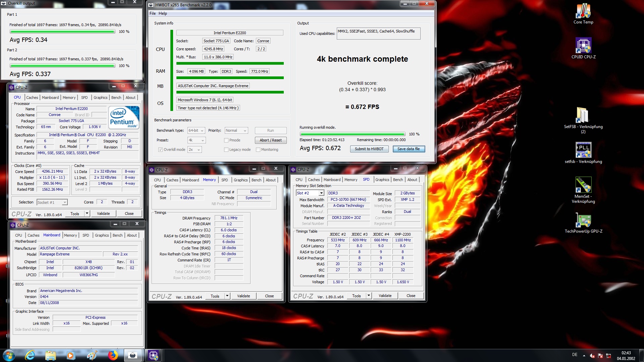Open the Overkill mode 2x dropdown
Screen dimensions: 644x362
pos(195,149)
